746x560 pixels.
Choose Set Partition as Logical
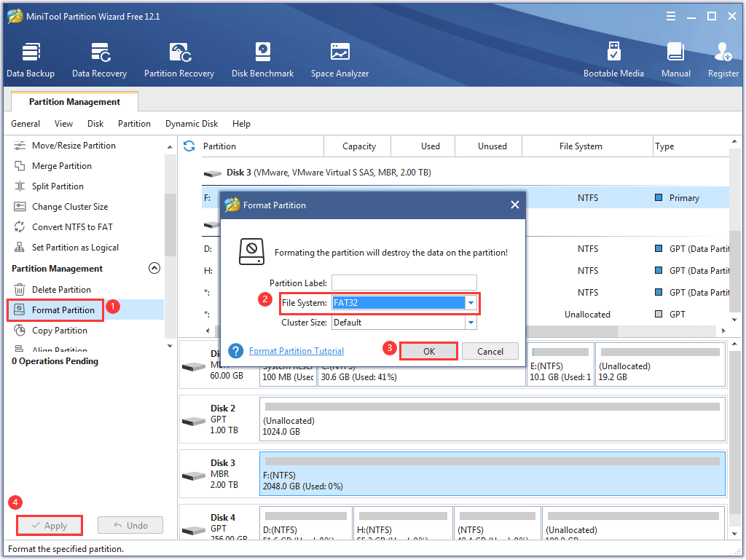[x=75, y=248]
